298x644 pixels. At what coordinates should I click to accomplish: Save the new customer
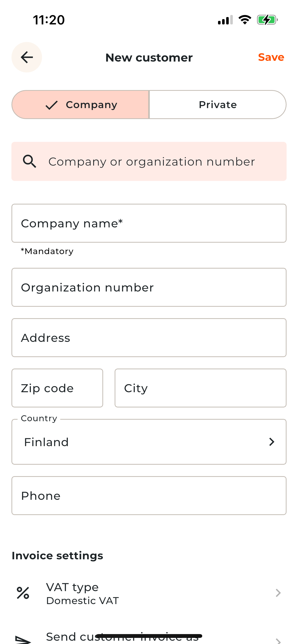[271, 57]
